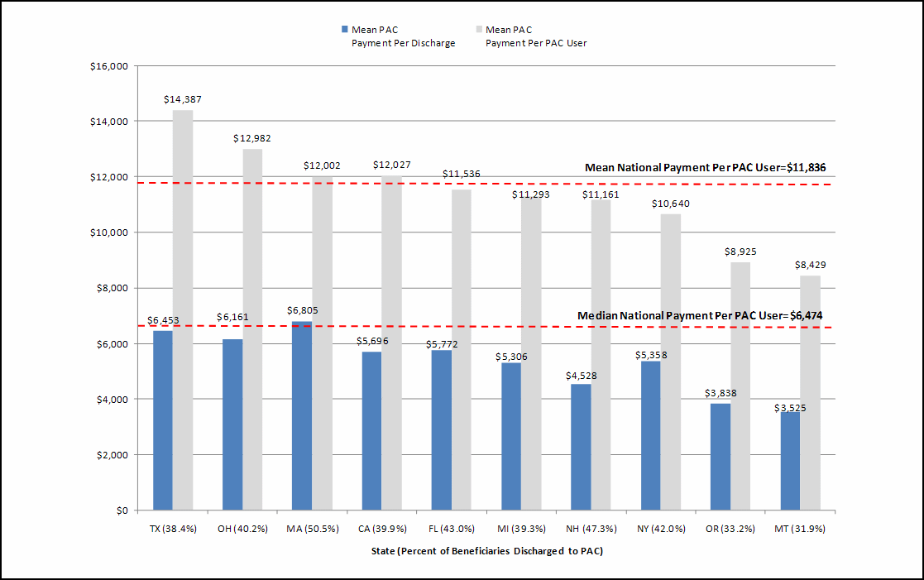Click the TX (38.4%) axis label
Viewport: 924px width, 580px height.
pos(172,529)
